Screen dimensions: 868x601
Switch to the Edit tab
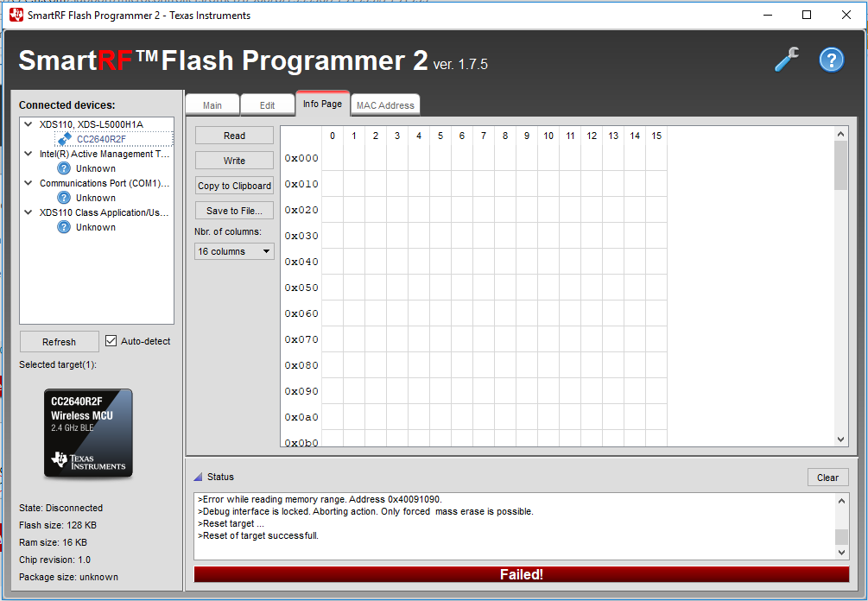pyautogui.click(x=268, y=105)
